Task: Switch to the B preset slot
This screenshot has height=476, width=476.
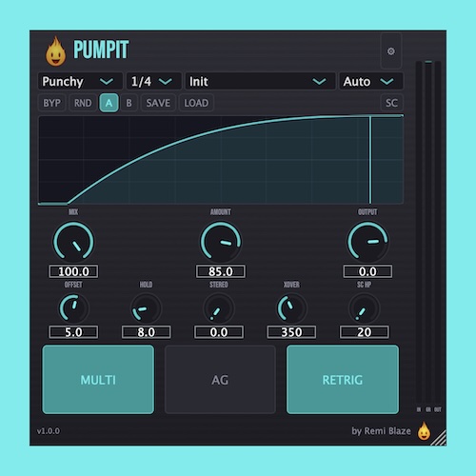Action: 129,103
